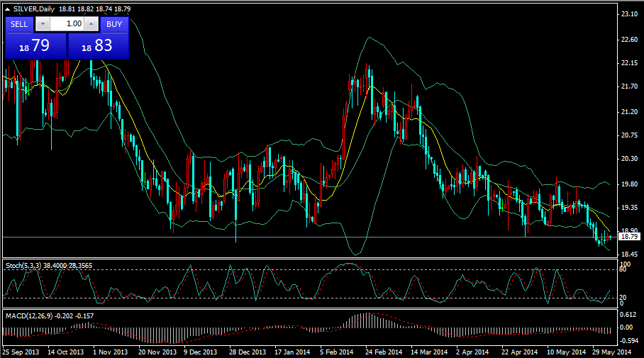Click the MACD(12,26,9) indicator label
The height and width of the screenshot is (358, 644).
[29, 315]
